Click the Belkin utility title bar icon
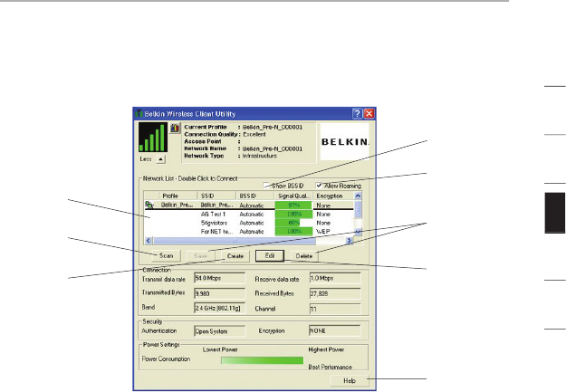This screenshot has height=392, width=566. 139,114
